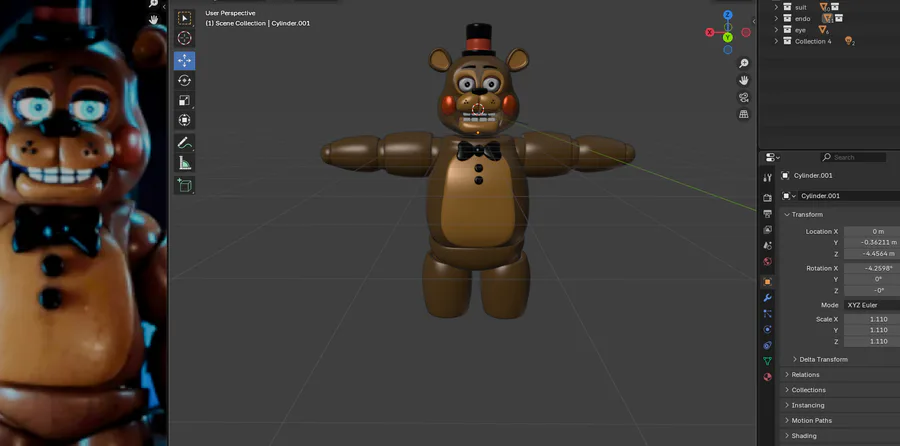Open the Scene properties tab

[x=767, y=245]
